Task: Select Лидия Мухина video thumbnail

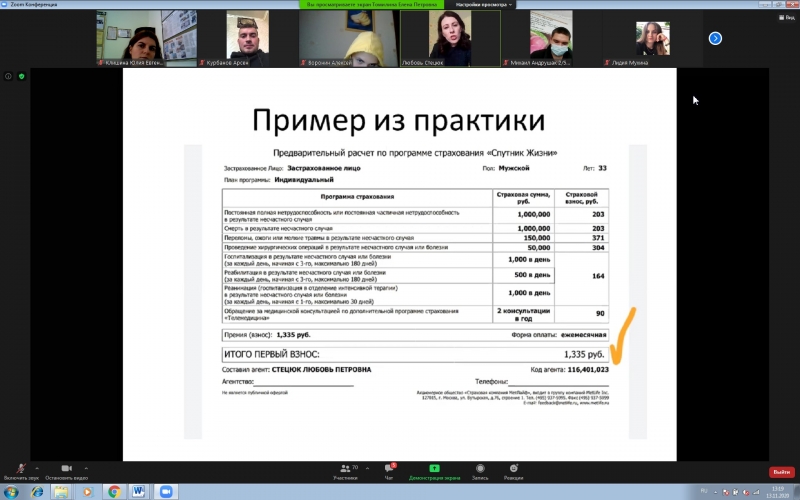Action: pyautogui.click(x=653, y=38)
